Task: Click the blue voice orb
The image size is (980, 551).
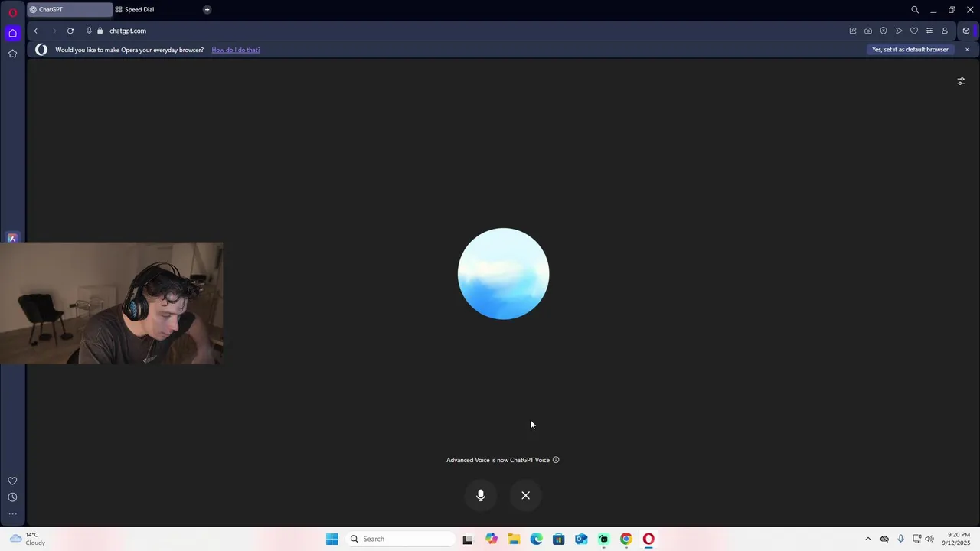Action: (x=503, y=273)
